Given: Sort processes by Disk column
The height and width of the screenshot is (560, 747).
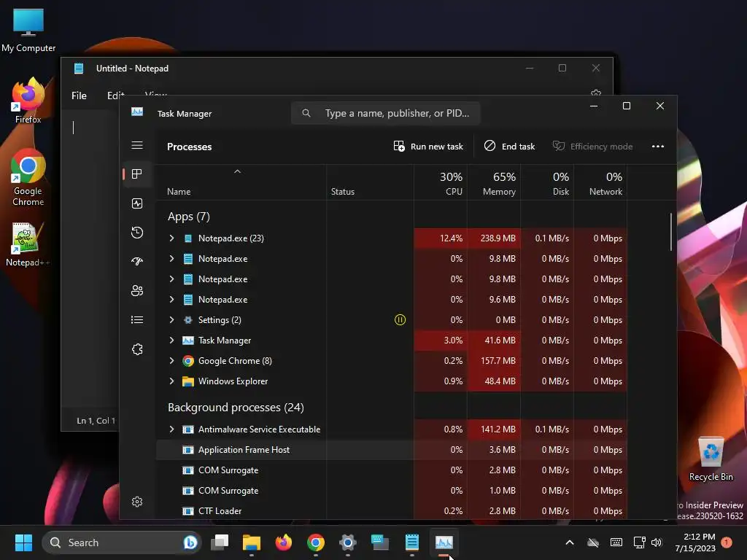Looking at the screenshot, I should [547, 183].
